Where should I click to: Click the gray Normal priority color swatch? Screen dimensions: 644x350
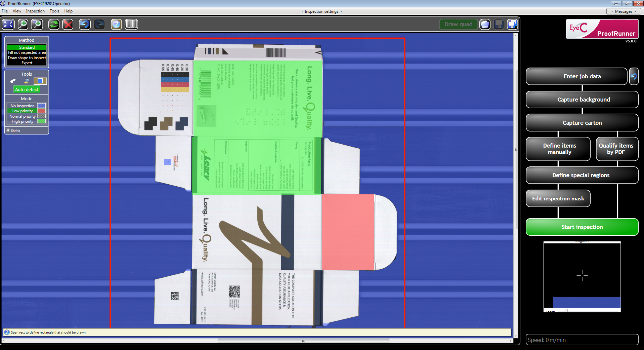pos(41,116)
